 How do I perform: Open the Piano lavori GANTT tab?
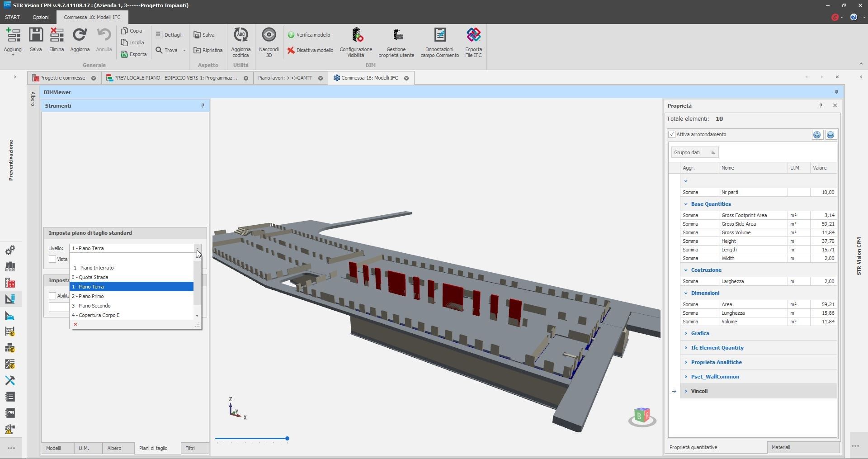pyautogui.click(x=285, y=78)
